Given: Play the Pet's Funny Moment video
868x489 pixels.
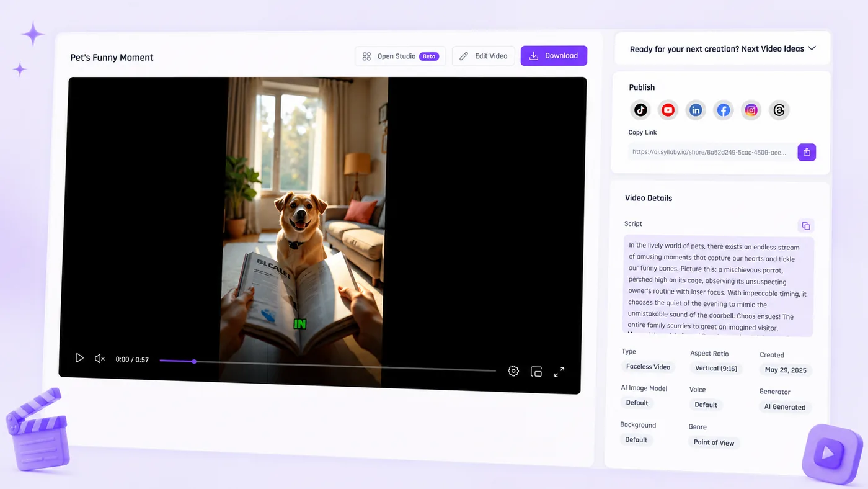Looking at the screenshot, I should pyautogui.click(x=79, y=358).
